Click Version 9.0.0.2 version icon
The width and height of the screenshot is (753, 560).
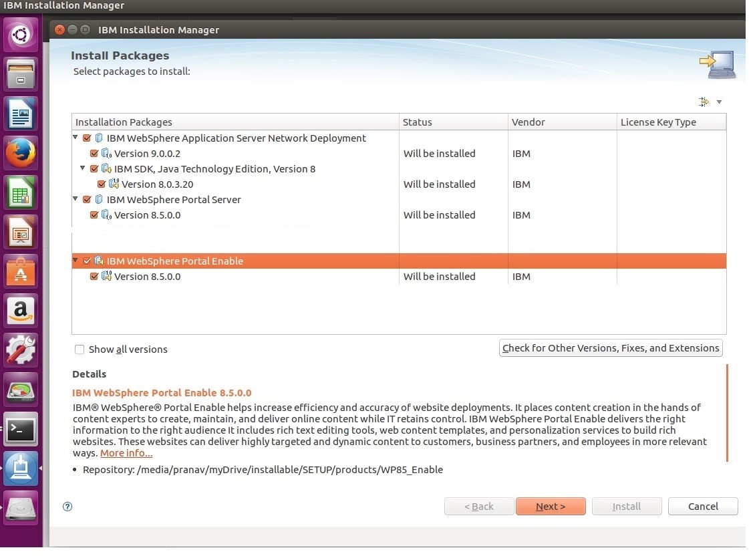coord(107,154)
